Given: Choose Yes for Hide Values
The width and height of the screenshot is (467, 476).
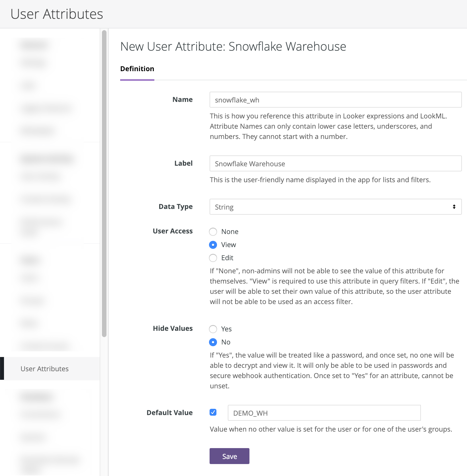Looking at the screenshot, I should 213,329.
